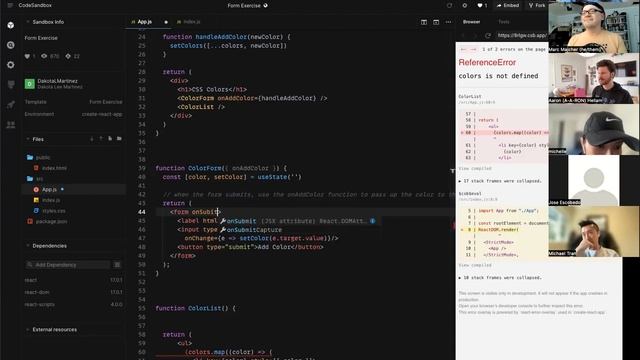Click the new file icon in Files header
This screenshot has width=640, height=360.
pos(110,139)
